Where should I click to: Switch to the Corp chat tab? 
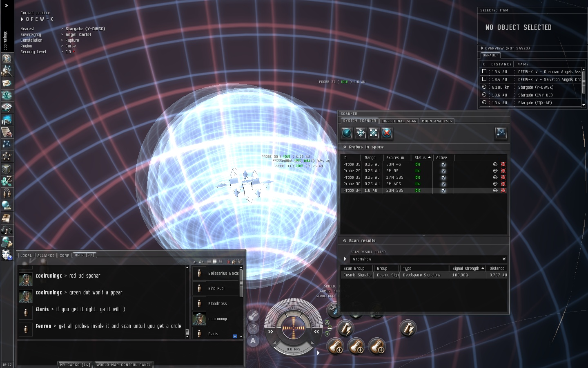tap(65, 256)
